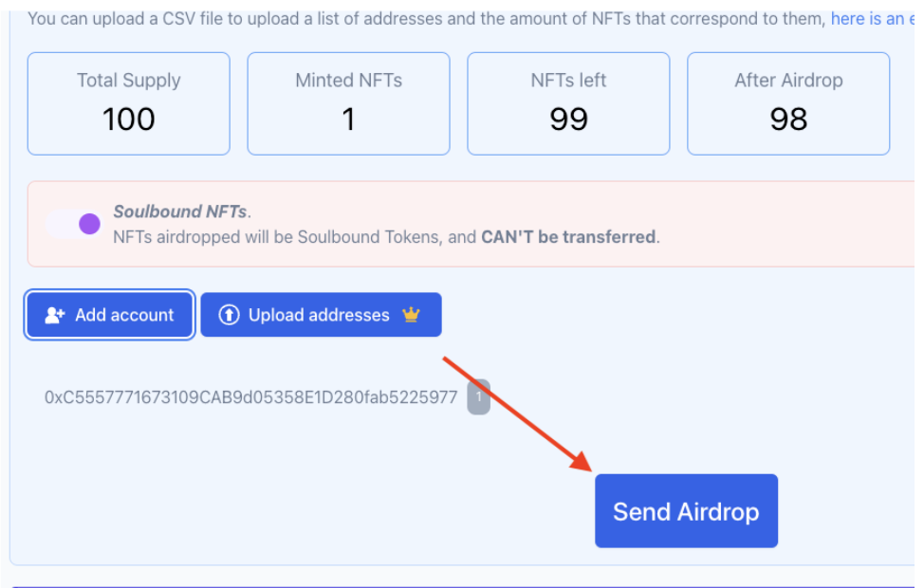Image resolution: width=924 pixels, height=588 pixels.
Task: Select the After Airdrop 98 card
Action: coord(788,103)
